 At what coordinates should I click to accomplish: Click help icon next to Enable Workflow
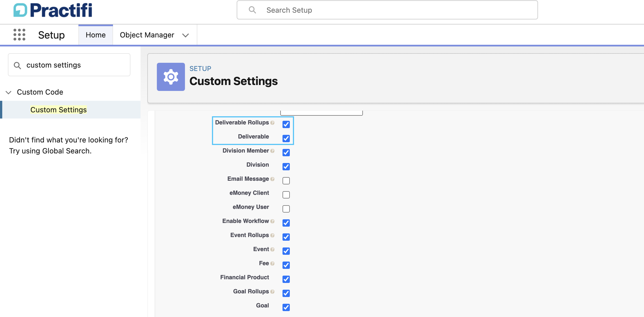click(x=272, y=221)
